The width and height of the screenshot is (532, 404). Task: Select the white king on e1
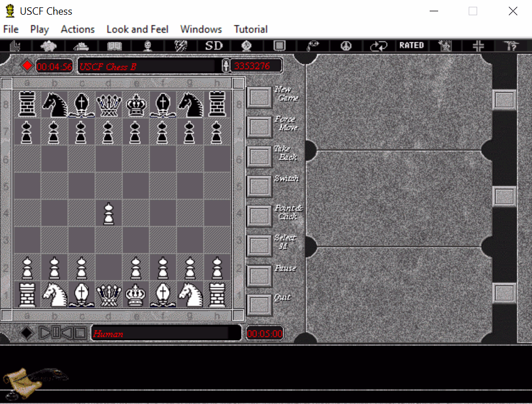pyautogui.click(x=136, y=295)
